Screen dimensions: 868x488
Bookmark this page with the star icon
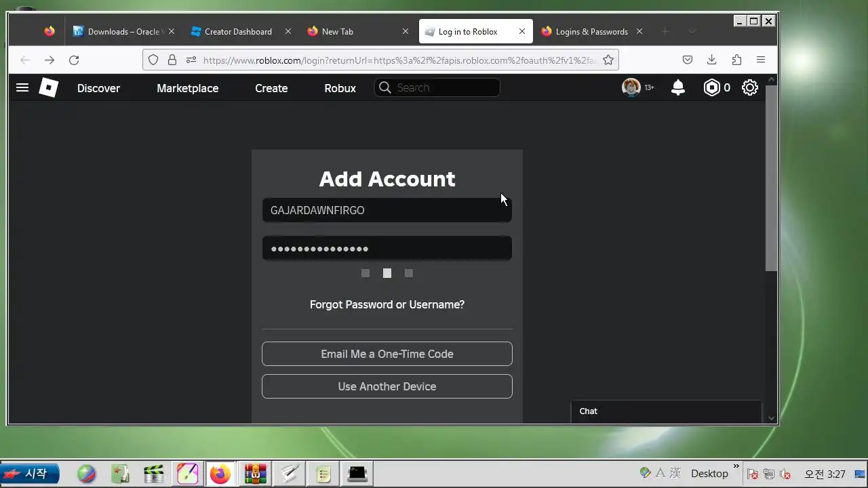tap(608, 60)
